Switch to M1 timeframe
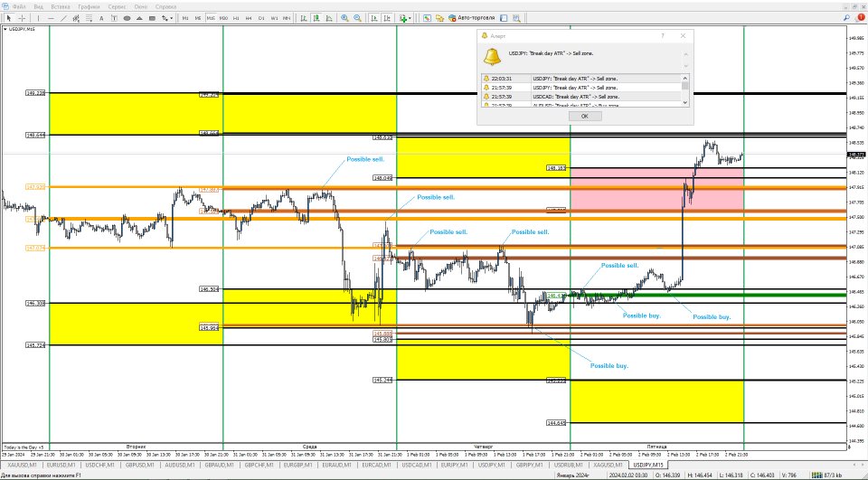This screenshot has width=868, height=480. click(x=185, y=18)
